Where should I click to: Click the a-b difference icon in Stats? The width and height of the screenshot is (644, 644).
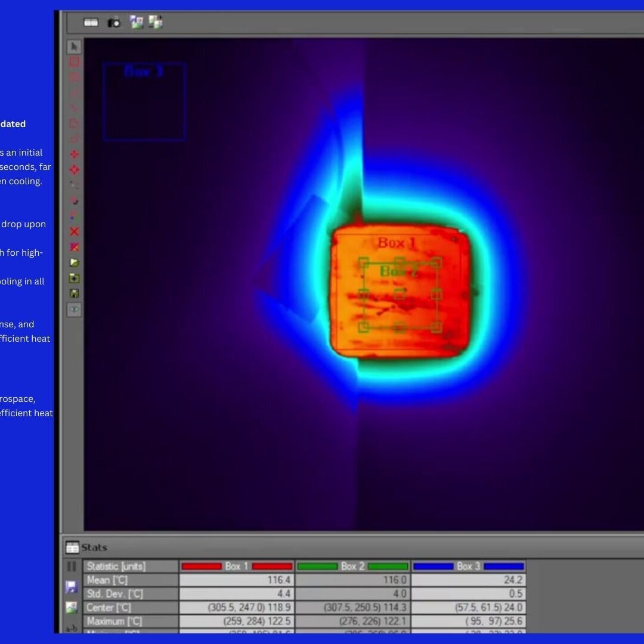pos(72,628)
